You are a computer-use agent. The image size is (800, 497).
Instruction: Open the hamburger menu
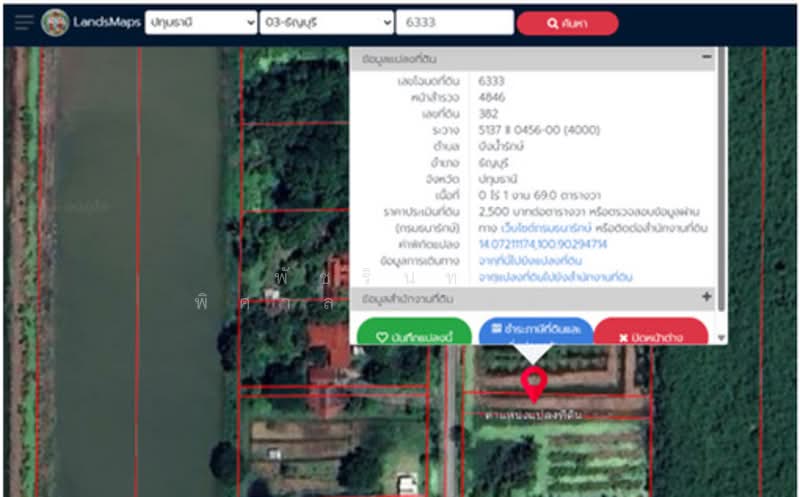click(24, 22)
